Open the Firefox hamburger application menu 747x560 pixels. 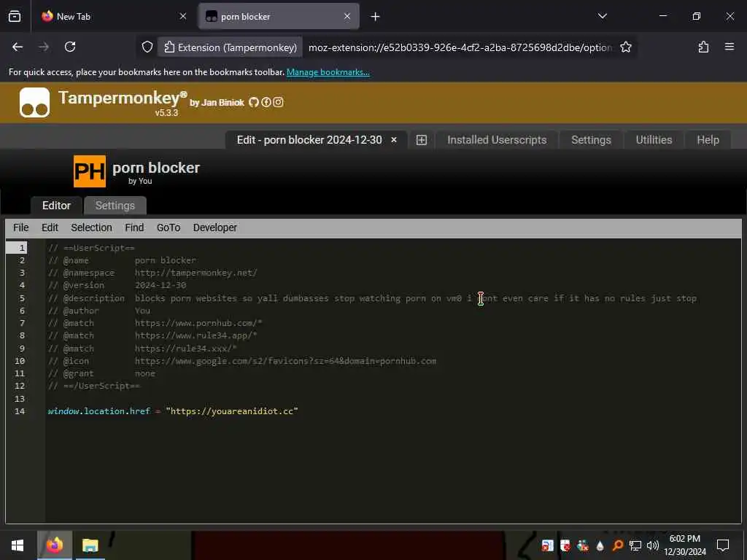(729, 47)
